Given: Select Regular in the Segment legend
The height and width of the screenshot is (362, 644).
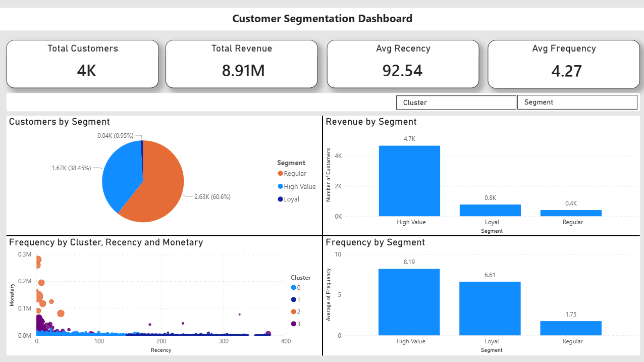Looking at the screenshot, I should (295, 174).
